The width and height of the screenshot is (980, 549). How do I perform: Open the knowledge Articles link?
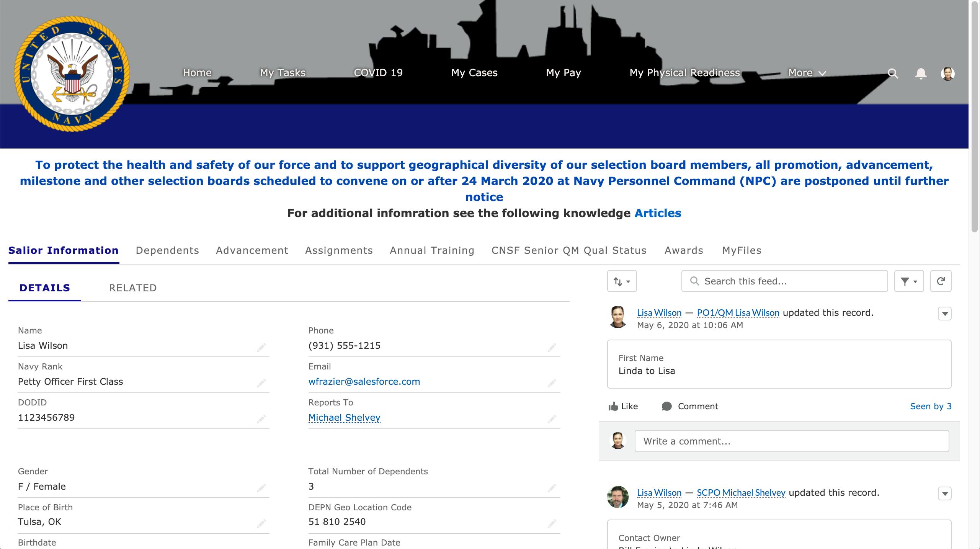point(658,213)
